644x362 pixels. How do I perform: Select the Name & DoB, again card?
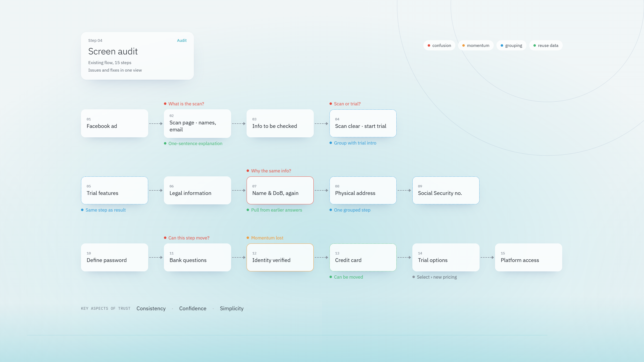(280, 190)
